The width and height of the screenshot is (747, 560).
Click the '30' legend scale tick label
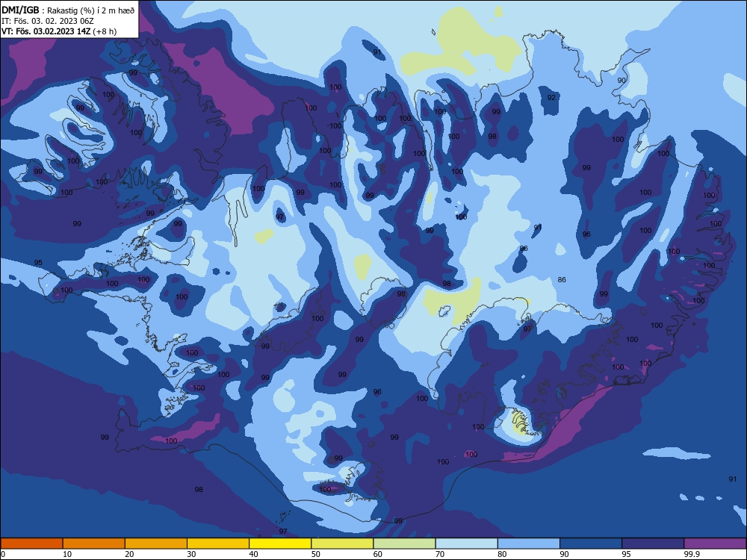click(x=191, y=554)
